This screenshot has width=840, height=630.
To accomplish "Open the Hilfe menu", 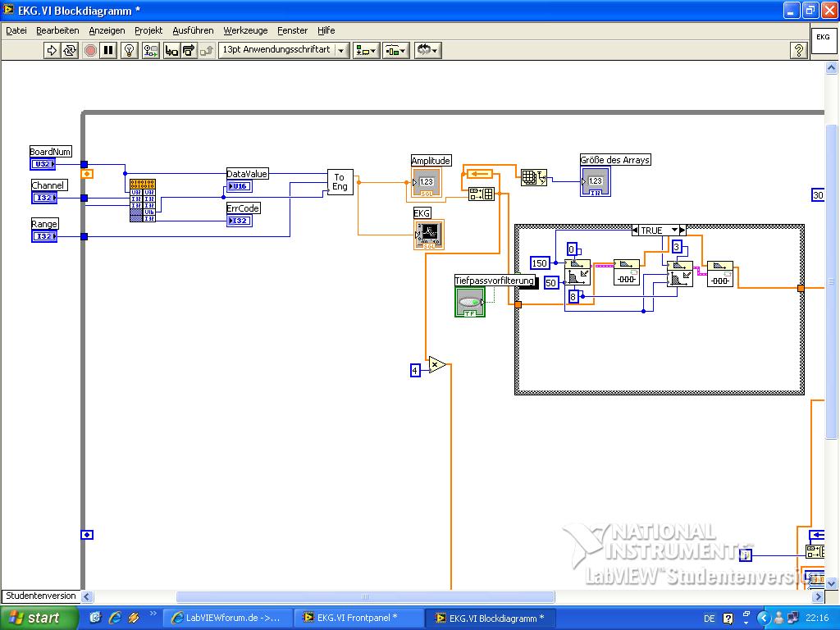I will pyautogui.click(x=326, y=30).
